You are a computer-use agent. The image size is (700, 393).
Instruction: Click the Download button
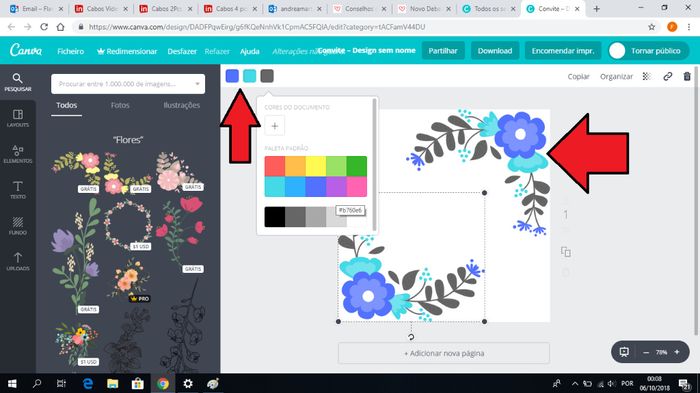[495, 50]
